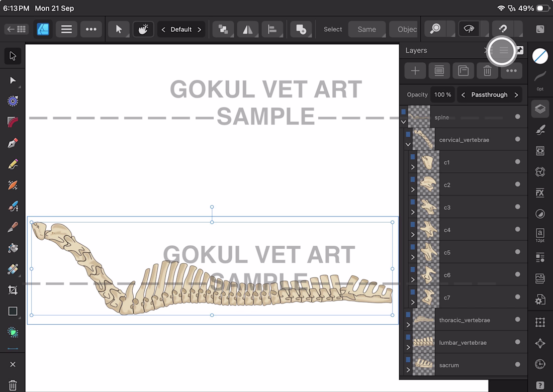
Task: Open the help question mark
Action: click(x=540, y=385)
